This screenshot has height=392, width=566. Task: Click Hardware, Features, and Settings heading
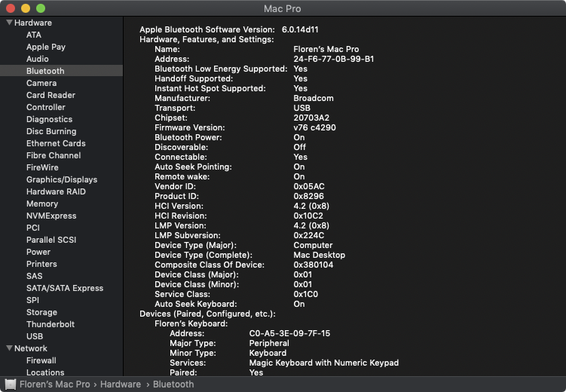(x=207, y=39)
